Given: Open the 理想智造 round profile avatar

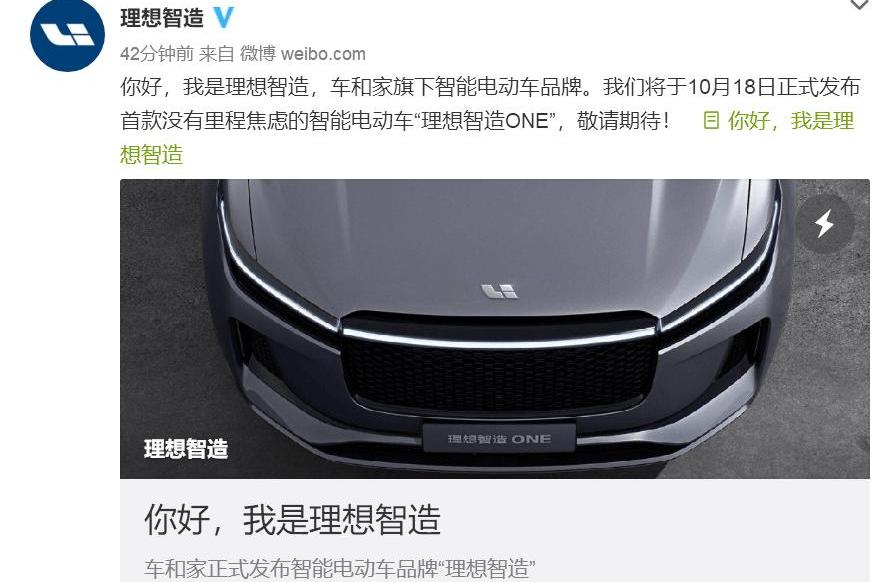Looking at the screenshot, I should [67, 35].
